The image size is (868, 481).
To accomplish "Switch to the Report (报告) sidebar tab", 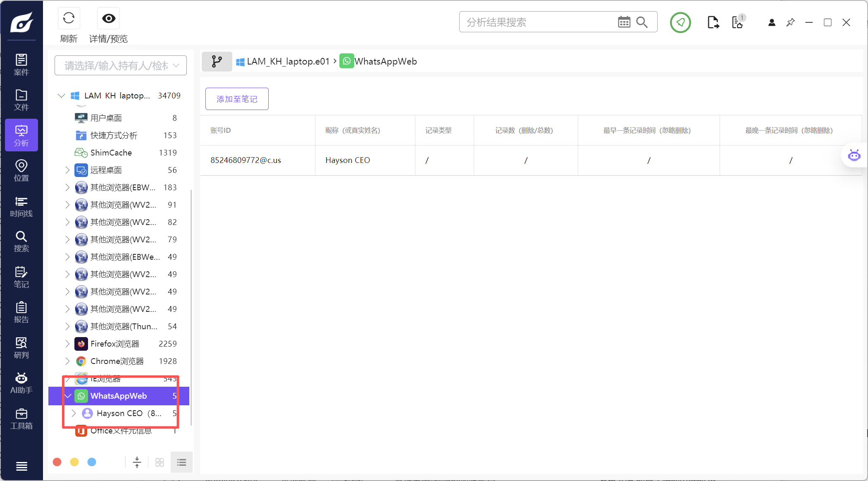I will coord(21,312).
